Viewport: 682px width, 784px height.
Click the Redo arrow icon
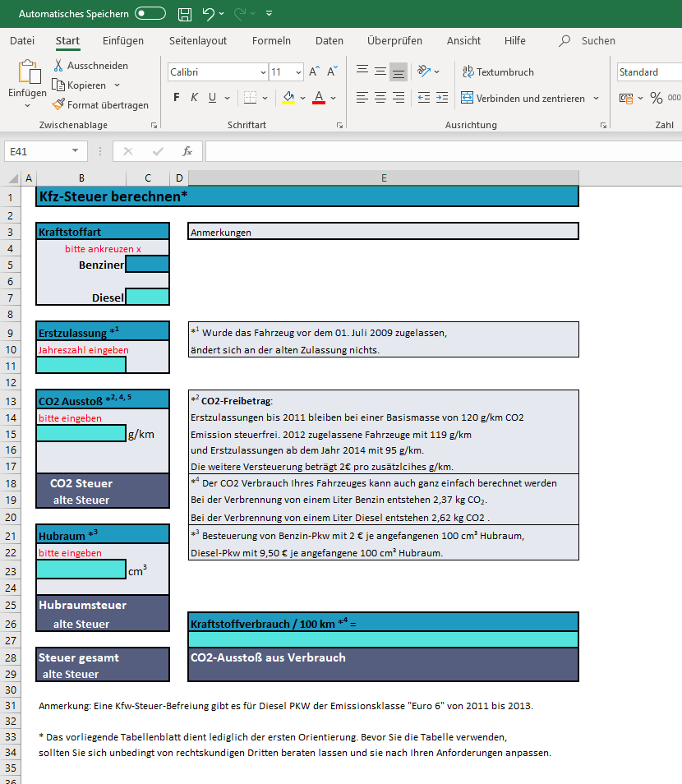tap(239, 13)
